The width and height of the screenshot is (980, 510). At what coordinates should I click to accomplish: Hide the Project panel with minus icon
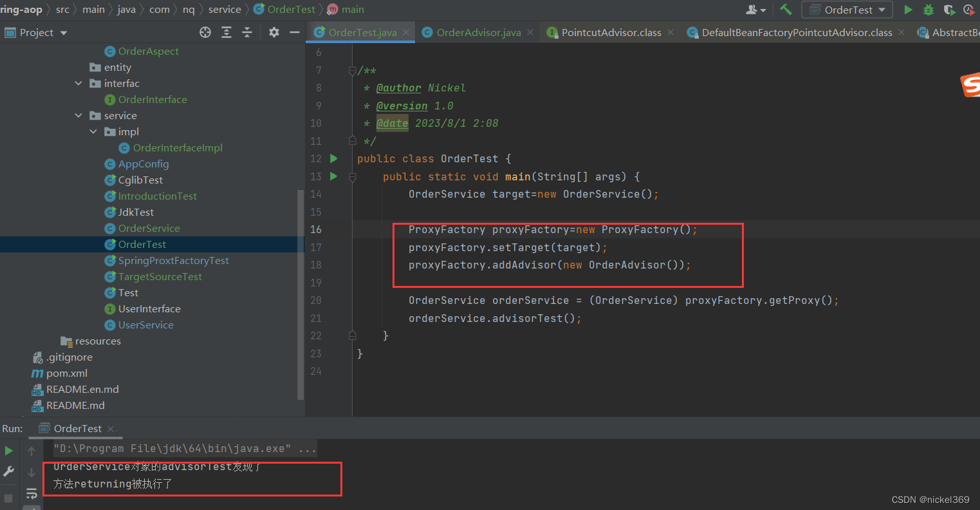click(x=295, y=32)
